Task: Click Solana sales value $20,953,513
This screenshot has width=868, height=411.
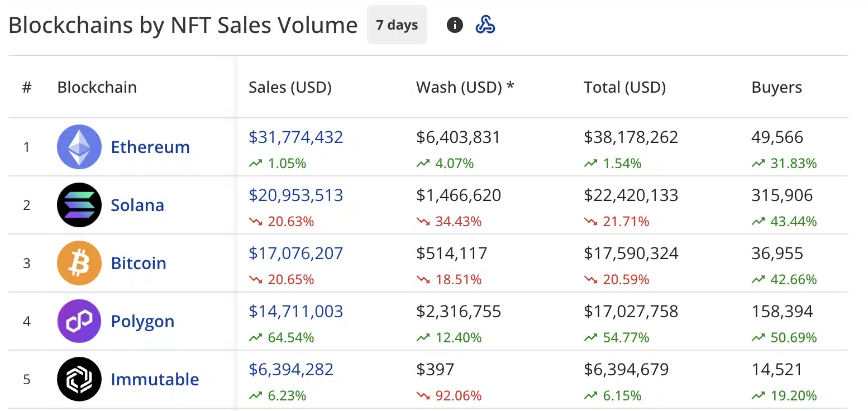Action: point(295,195)
